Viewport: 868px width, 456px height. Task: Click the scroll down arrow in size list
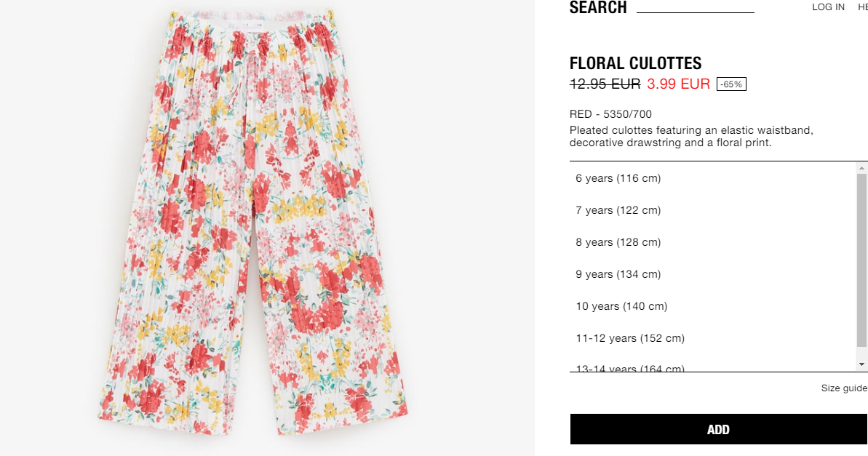tap(861, 364)
